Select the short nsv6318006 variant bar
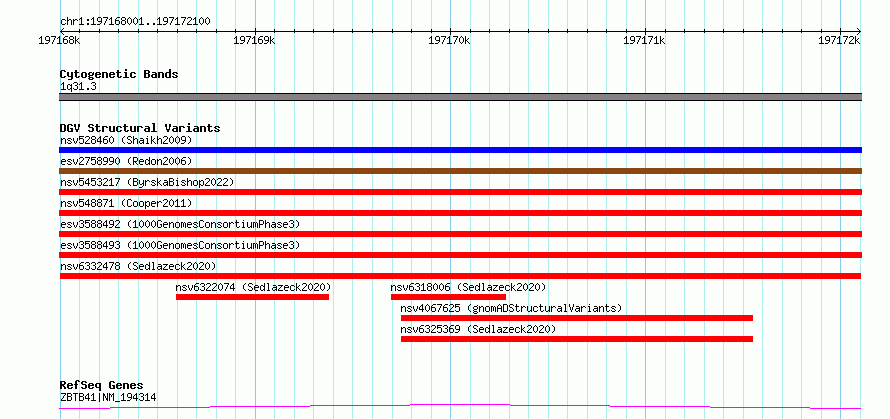890x419 pixels. click(448, 297)
